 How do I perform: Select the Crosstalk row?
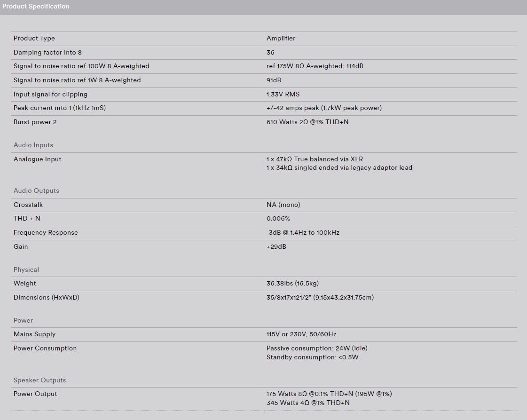[264, 205]
